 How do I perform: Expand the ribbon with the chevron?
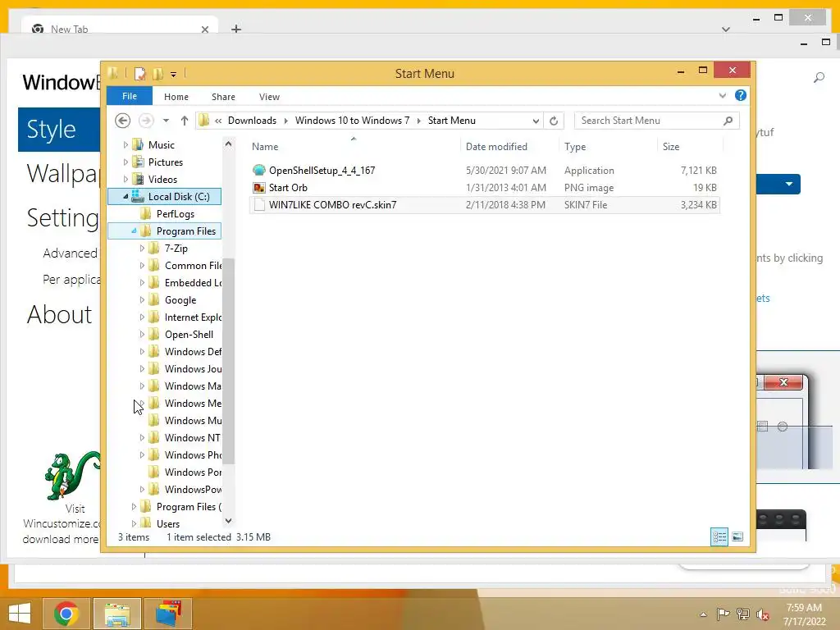coord(723,95)
